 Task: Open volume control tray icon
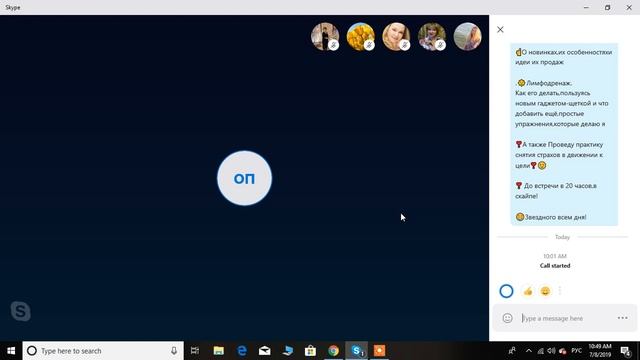click(551, 351)
